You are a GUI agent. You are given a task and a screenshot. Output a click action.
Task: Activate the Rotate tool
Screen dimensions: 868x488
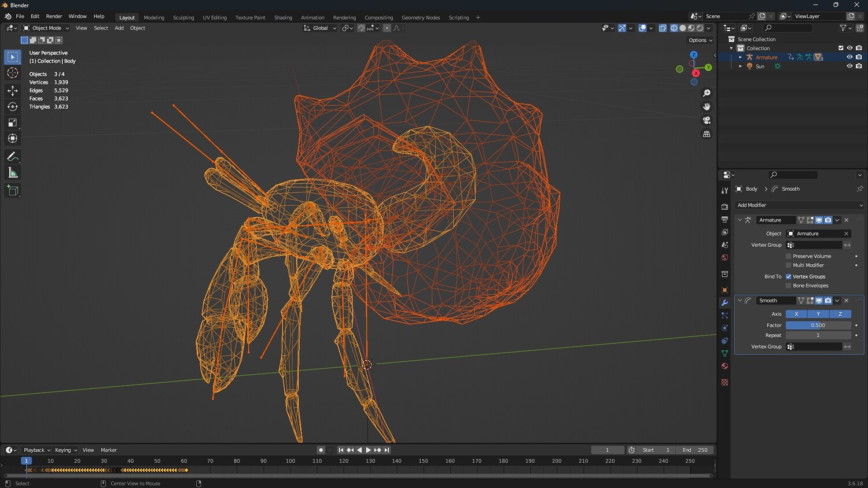tap(13, 106)
